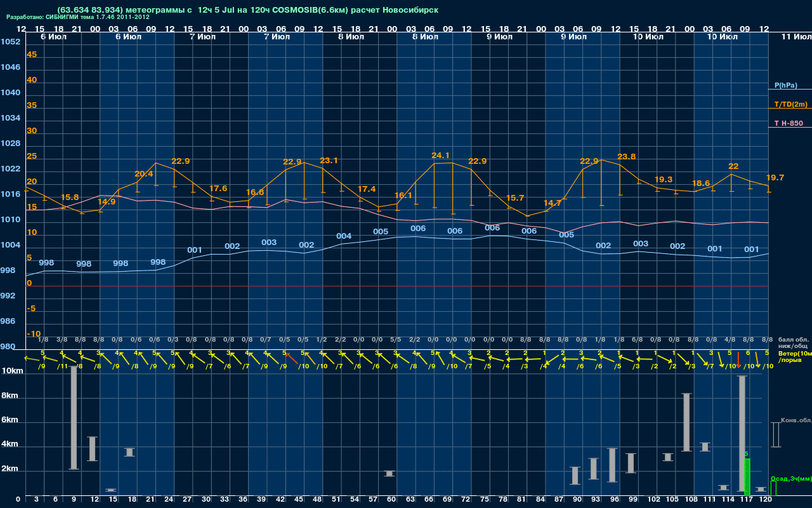Click the 15.8 temperature label
Screen dimensions: 812x508
coord(70,197)
